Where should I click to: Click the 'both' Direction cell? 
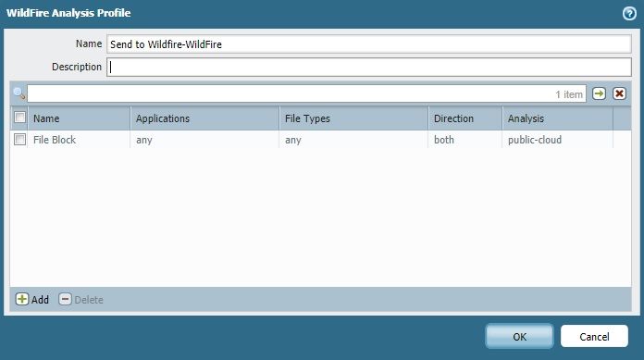(x=464, y=140)
